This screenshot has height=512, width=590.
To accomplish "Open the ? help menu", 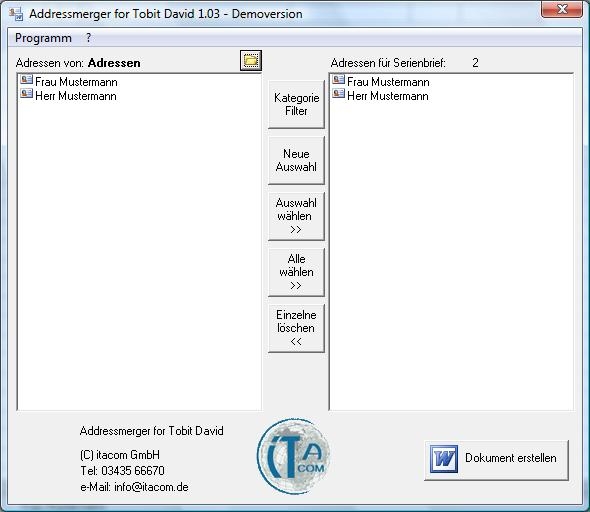I will pyautogui.click(x=88, y=38).
